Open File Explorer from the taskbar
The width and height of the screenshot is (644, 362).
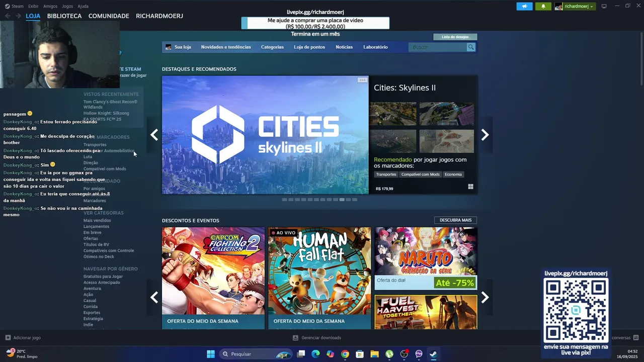[x=374, y=354]
